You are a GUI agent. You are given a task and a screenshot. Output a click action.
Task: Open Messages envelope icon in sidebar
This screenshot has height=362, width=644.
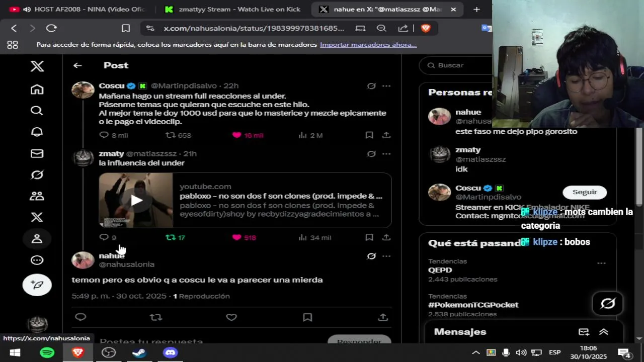[37, 153]
